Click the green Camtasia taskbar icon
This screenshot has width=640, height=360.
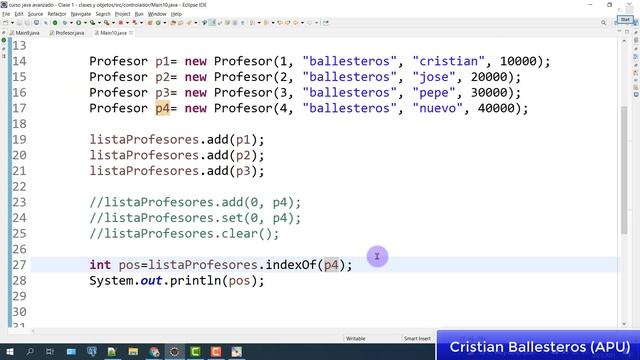coord(195,351)
